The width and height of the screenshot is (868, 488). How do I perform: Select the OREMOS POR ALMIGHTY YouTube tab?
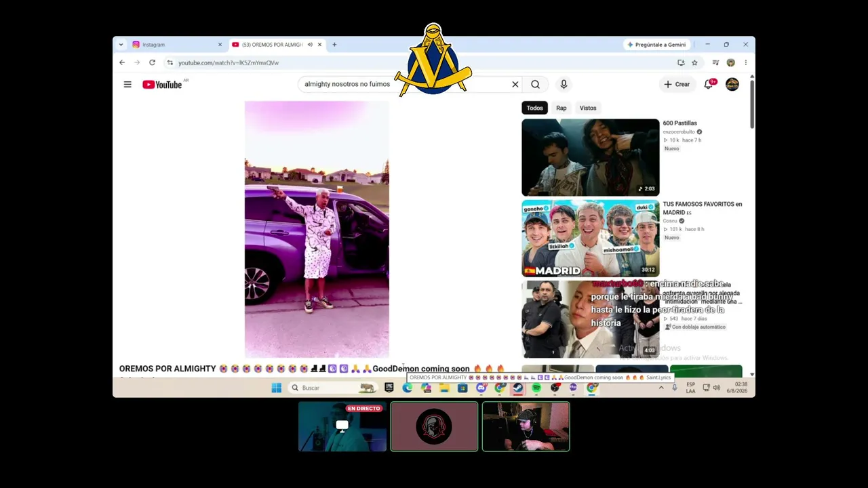tap(278, 45)
